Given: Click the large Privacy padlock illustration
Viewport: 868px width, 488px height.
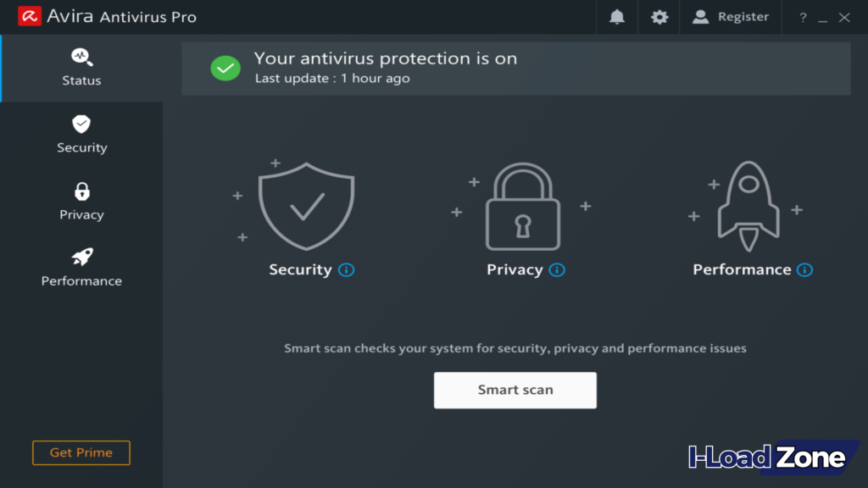Looking at the screenshot, I should pyautogui.click(x=522, y=206).
